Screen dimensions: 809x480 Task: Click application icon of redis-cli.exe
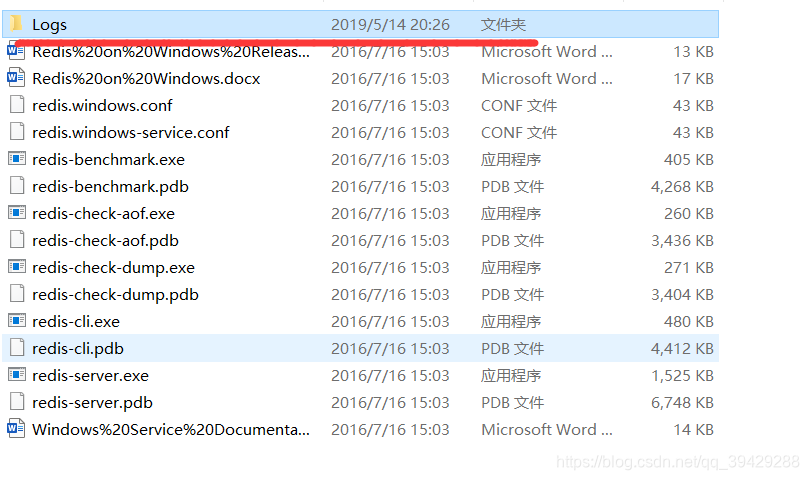tap(17, 321)
